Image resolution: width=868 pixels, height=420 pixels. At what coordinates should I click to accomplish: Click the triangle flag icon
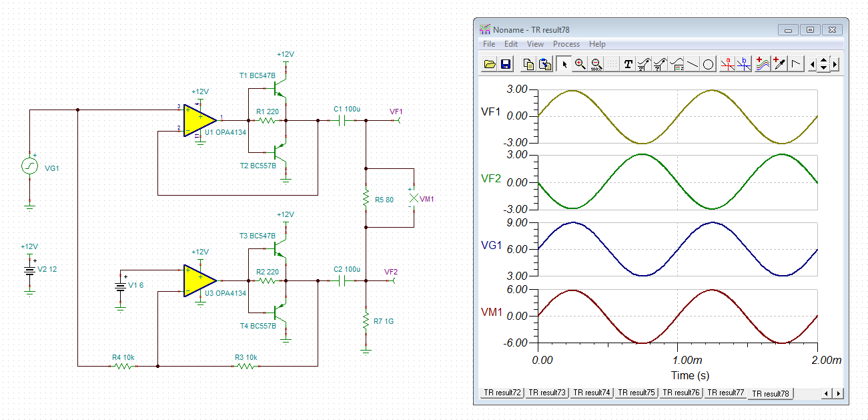pyautogui.click(x=795, y=64)
